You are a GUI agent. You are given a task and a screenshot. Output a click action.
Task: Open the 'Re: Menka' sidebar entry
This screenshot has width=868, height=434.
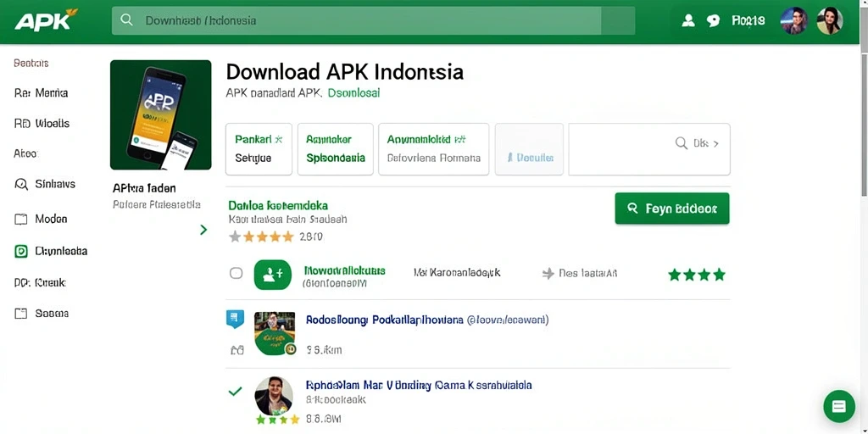41,93
